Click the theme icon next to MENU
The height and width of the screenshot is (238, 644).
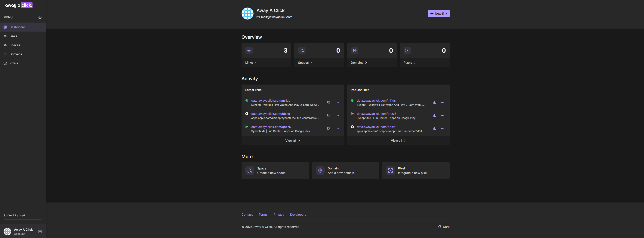pos(40,17)
